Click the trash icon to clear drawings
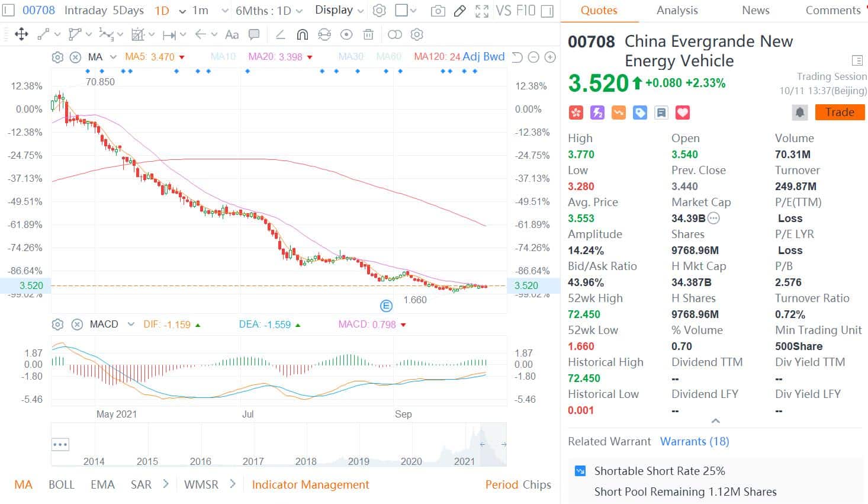The height and width of the screenshot is (504, 868). (x=368, y=34)
